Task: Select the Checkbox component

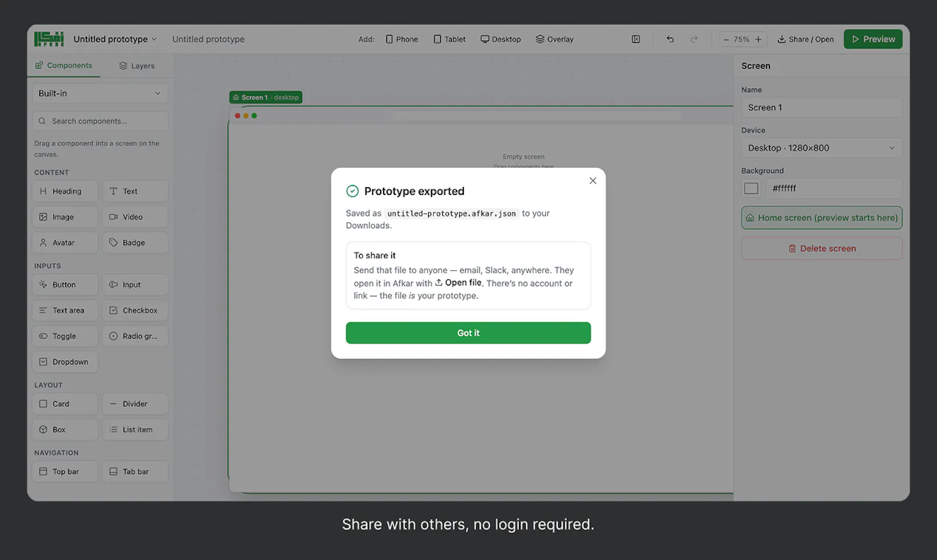Action: click(135, 311)
